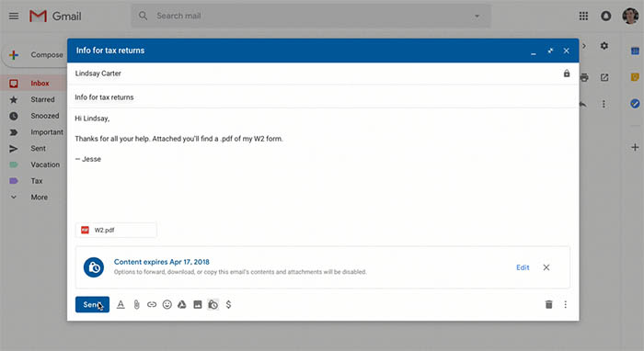Click the Compose button
Screen dimensions: 644x351
point(36,55)
